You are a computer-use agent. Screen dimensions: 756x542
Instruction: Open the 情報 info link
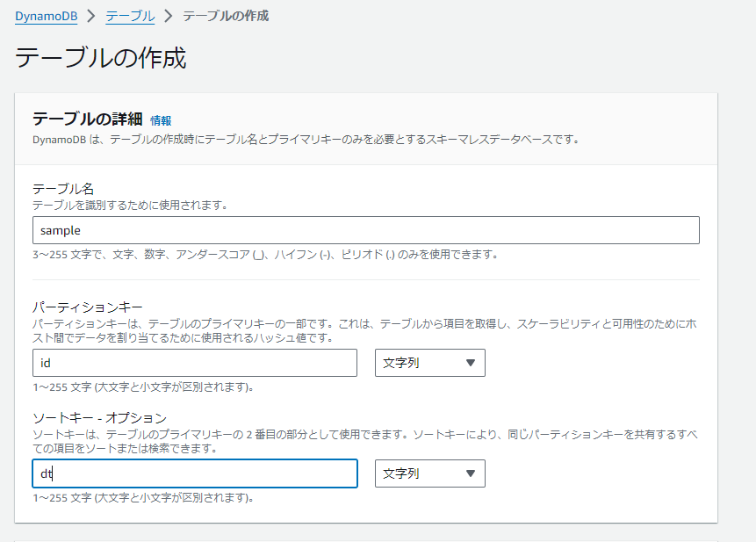coord(161,120)
